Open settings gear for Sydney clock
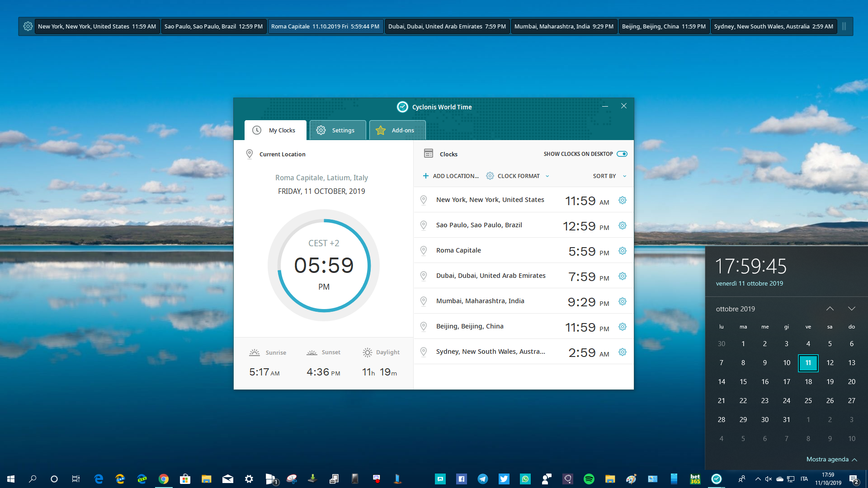868x488 pixels. coord(623,352)
